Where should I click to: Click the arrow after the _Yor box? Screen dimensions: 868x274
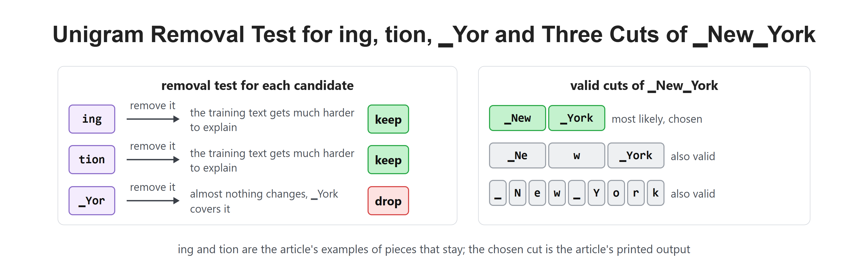coord(153,201)
